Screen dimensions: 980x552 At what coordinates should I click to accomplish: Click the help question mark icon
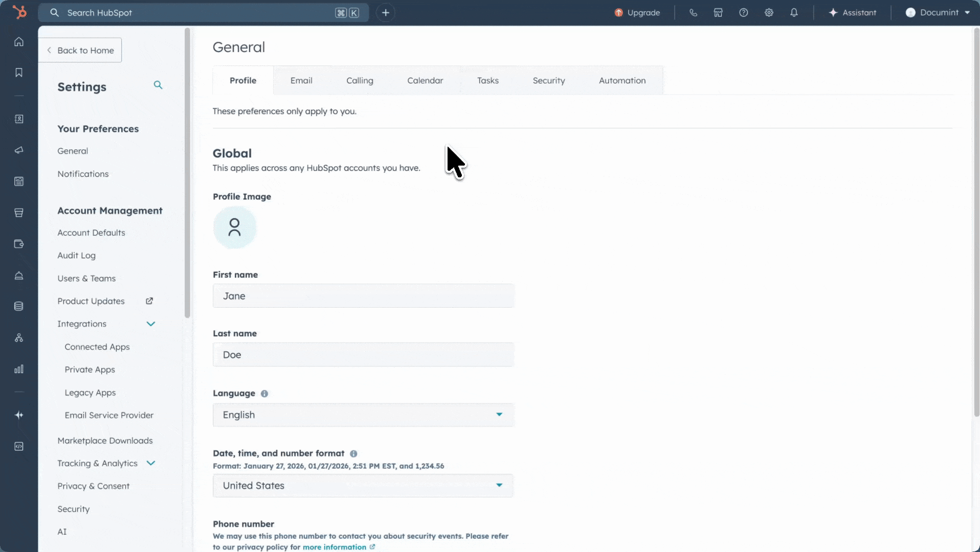tap(743, 13)
